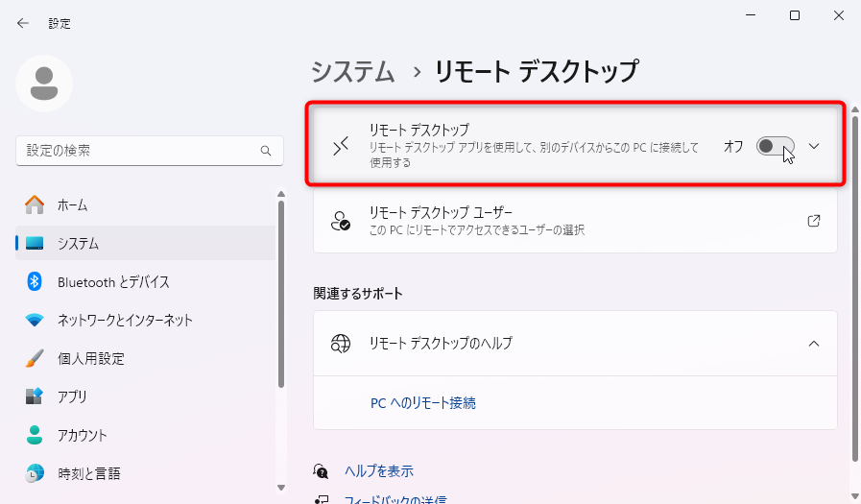
Task: Open external link icon for remote users
Action: [814, 221]
